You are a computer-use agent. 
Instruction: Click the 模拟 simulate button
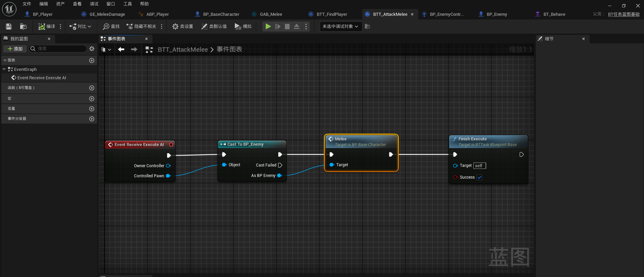click(243, 27)
